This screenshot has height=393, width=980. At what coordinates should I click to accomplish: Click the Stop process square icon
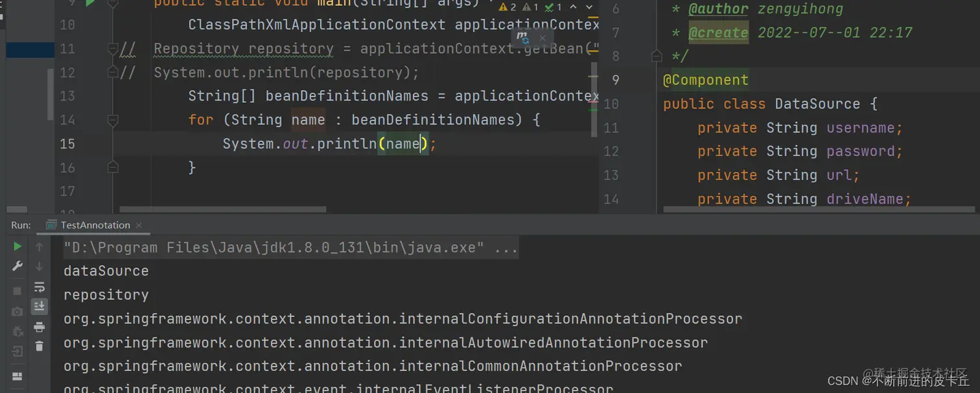[x=17, y=291]
